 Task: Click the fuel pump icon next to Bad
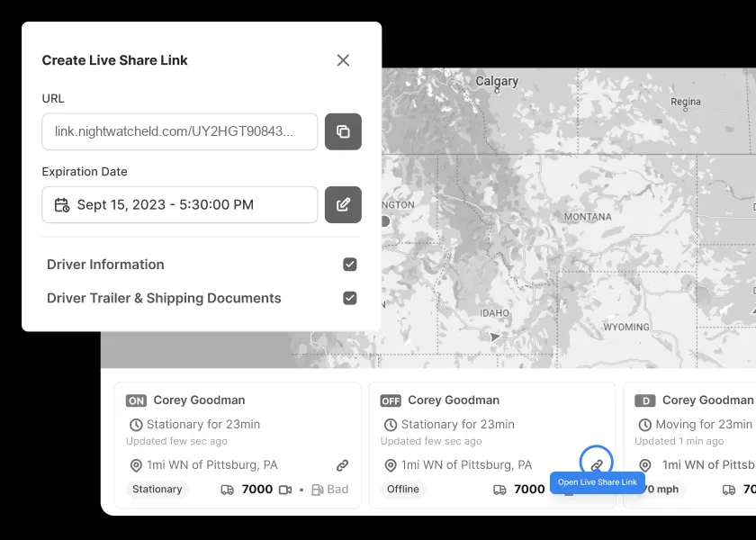[x=317, y=490]
